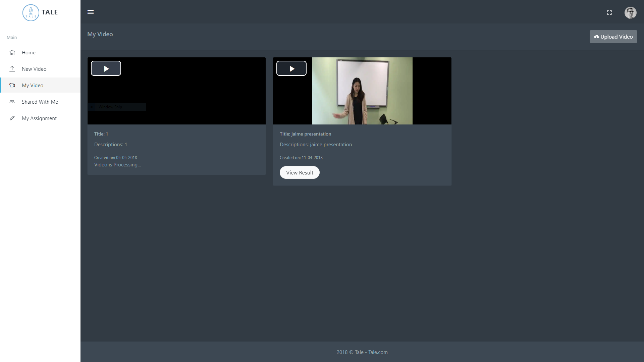Select the My Assignment pencil icon
Image resolution: width=644 pixels, height=362 pixels.
point(12,118)
